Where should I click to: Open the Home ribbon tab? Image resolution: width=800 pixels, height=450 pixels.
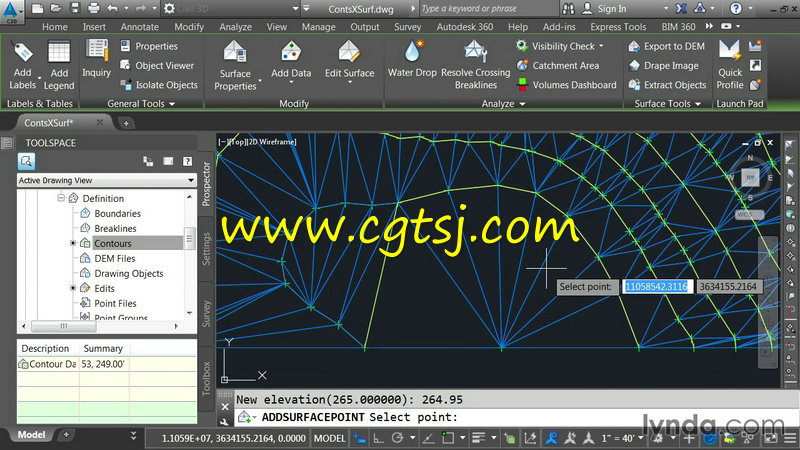55,27
